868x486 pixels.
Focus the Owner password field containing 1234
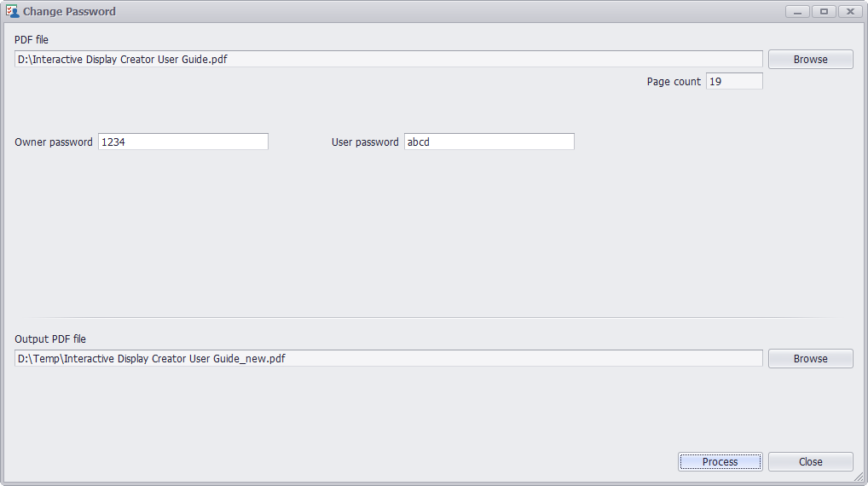point(183,142)
